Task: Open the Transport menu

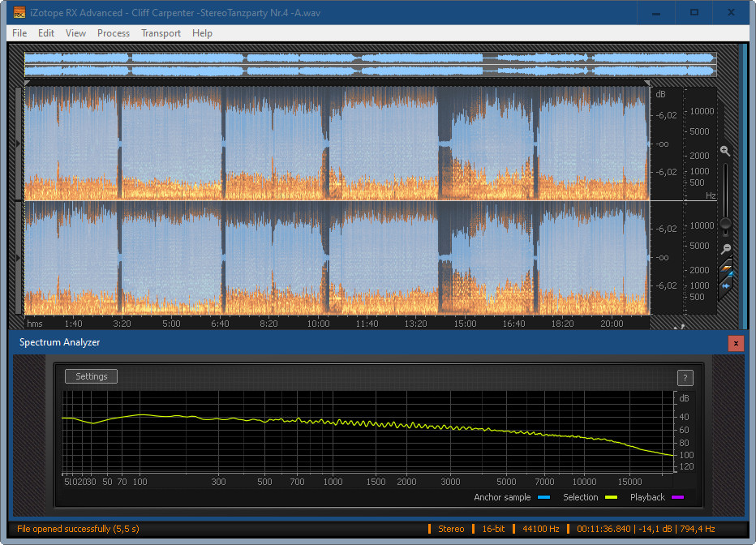Action: [x=161, y=33]
